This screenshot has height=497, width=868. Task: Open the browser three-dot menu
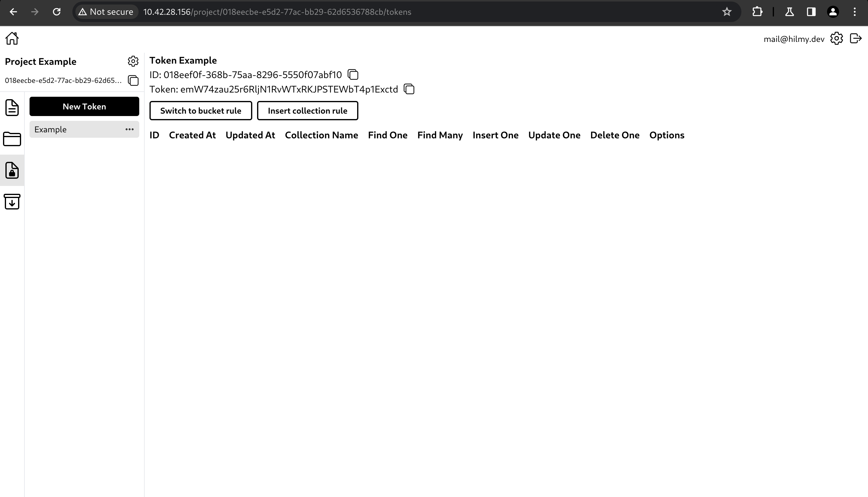854,12
